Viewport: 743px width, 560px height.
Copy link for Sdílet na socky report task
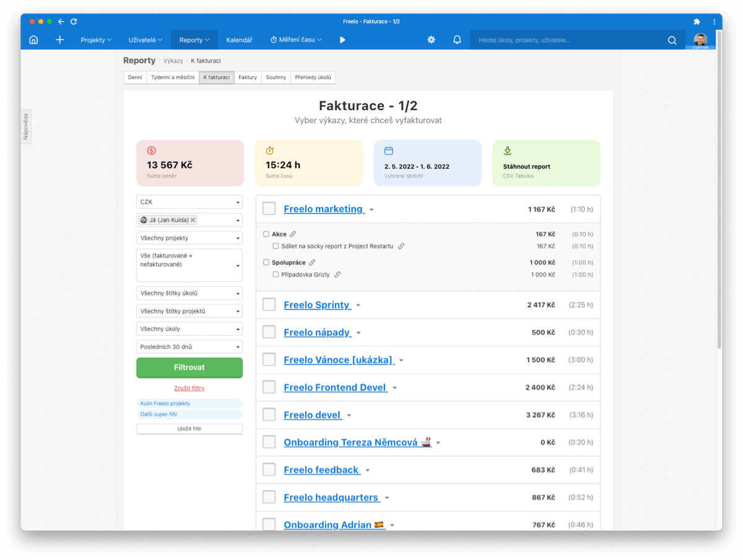pyautogui.click(x=401, y=246)
